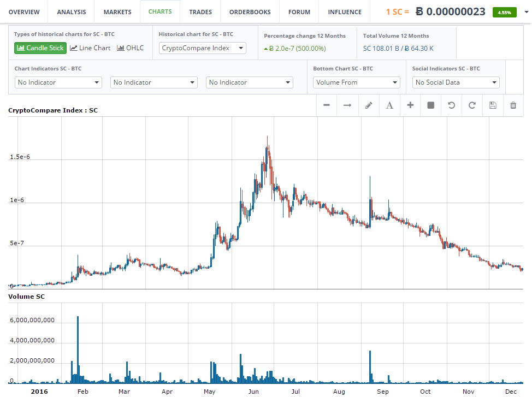Image resolution: width=532 pixels, height=397 pixels.
Task: Open the Volume From bottom chart dropdown
Action: 357,82
